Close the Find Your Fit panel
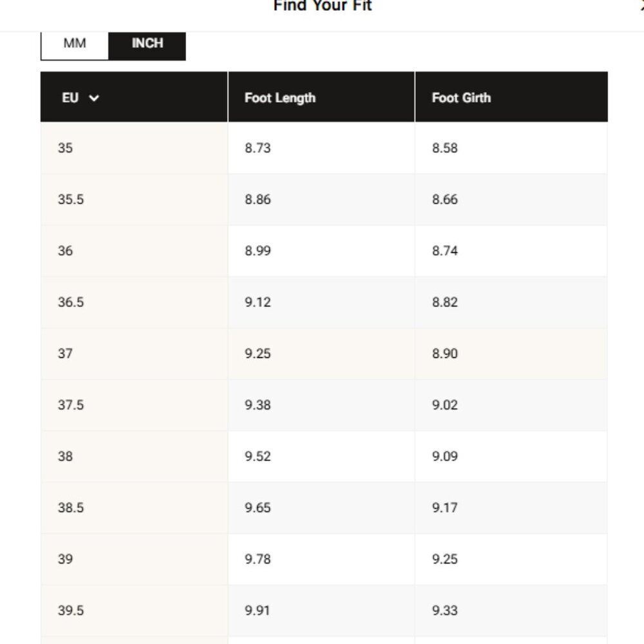 tap(641, 6)
